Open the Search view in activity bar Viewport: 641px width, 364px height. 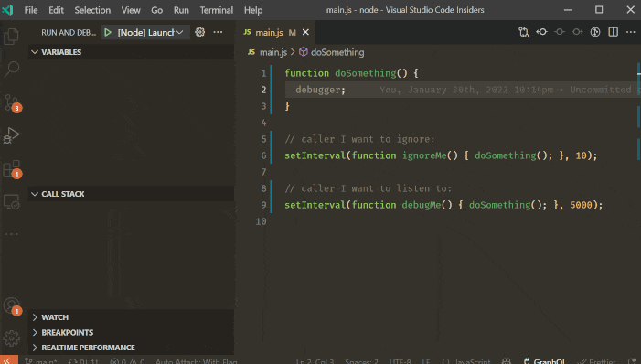pos(12,69)
